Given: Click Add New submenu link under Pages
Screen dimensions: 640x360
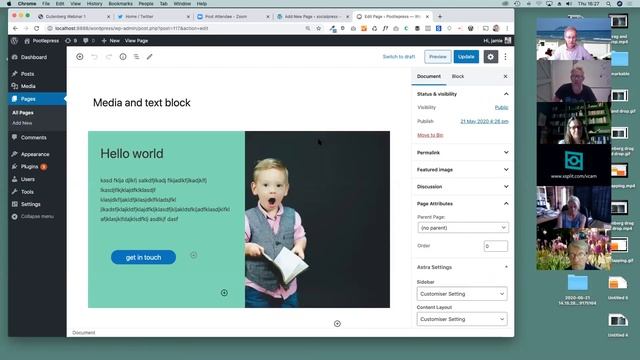Looking at the screenshot, I should pyautogui.click(x=22, y=123).
